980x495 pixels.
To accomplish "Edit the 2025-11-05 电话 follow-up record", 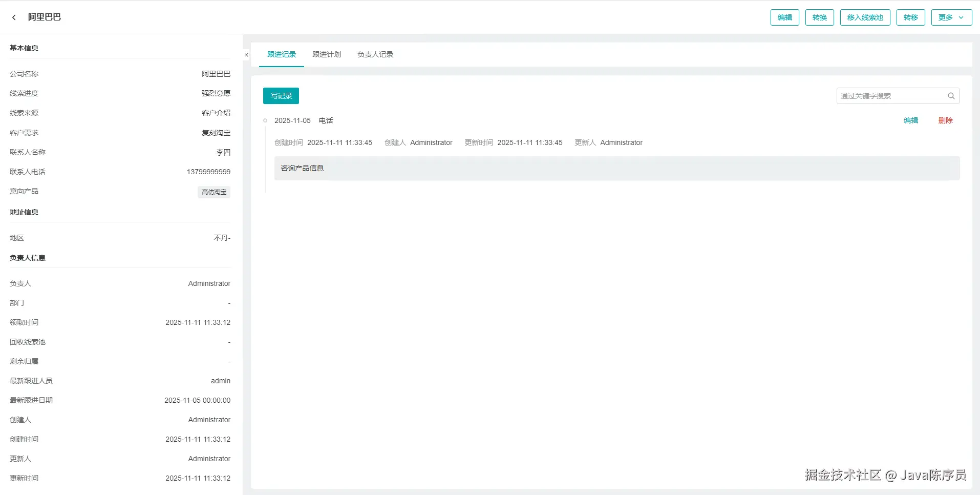I will [x=910, y=120].
